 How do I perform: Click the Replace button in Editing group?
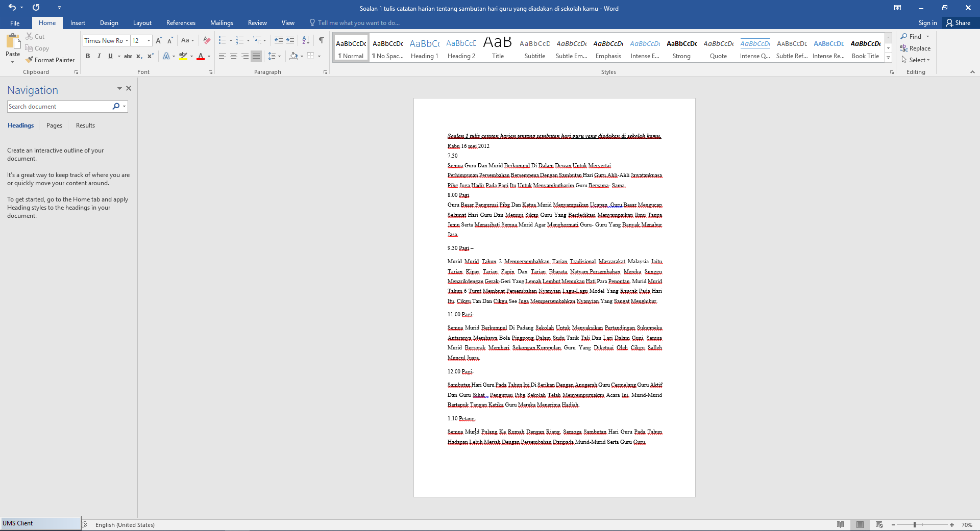[x=915, y=48]
